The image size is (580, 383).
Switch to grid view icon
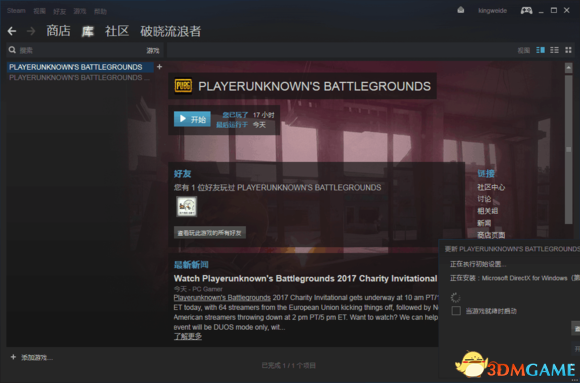(568, 50)
